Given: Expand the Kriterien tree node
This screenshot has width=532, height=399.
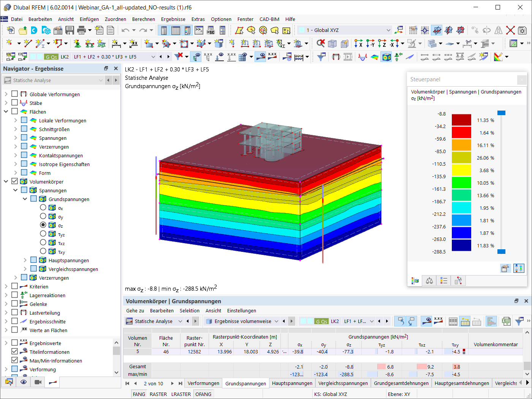Looking at the screenshot, I should pyautogui.click(x=6, y=286).
